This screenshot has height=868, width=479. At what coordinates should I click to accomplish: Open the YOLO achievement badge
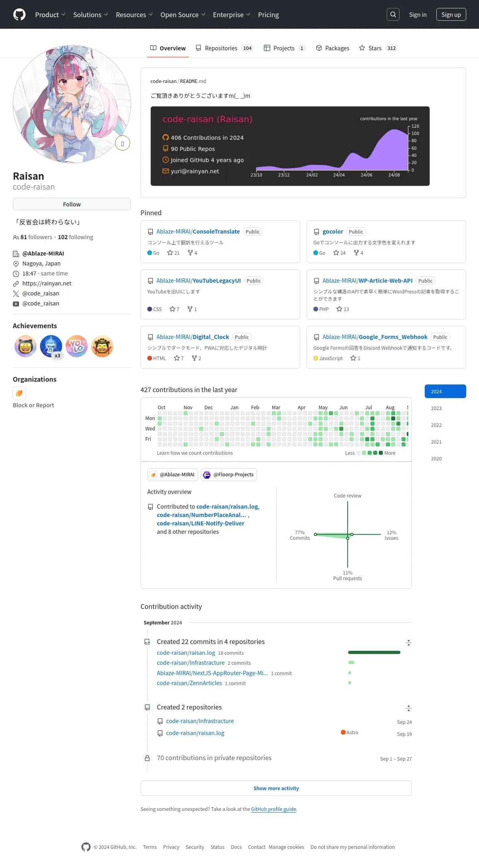point(77,346)
